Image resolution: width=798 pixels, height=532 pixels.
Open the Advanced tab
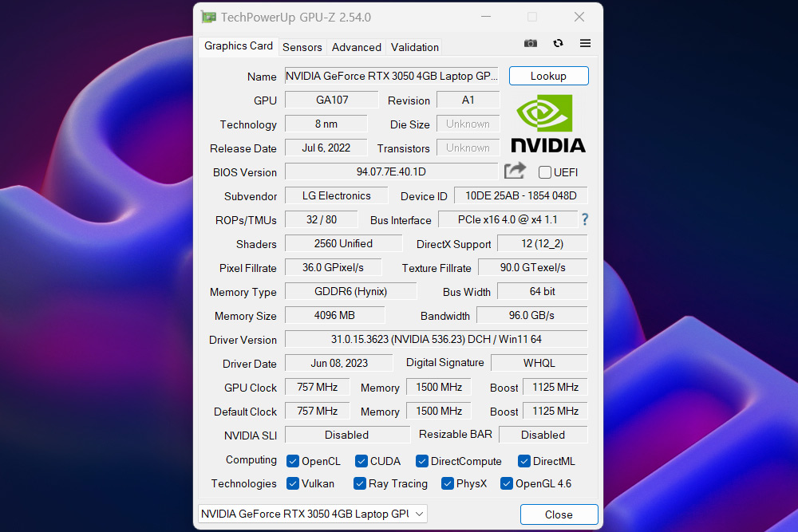point(356,47)
